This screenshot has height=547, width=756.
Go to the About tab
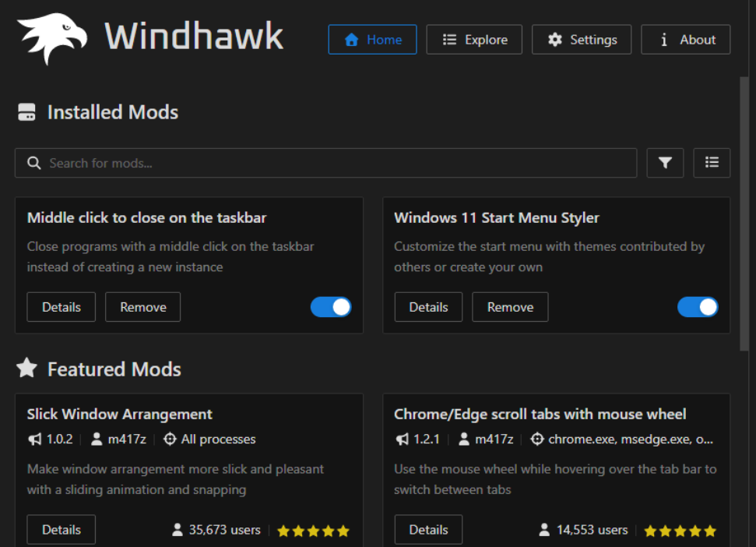coord(685,40)
